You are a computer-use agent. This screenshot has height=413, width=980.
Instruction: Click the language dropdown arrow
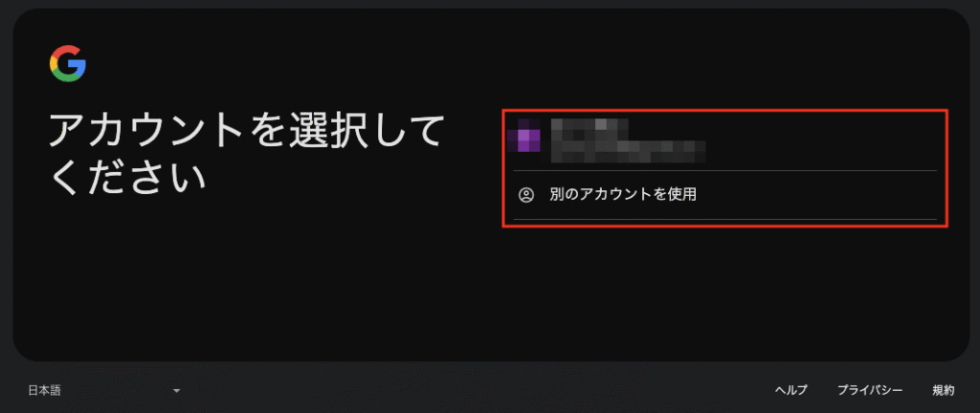coord(177,391)
